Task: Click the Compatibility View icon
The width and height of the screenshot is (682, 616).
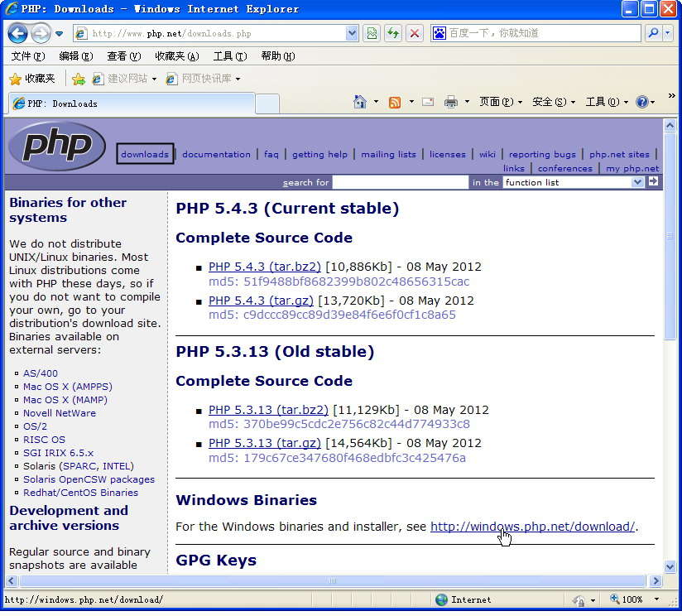Action: tap(372, 33)
